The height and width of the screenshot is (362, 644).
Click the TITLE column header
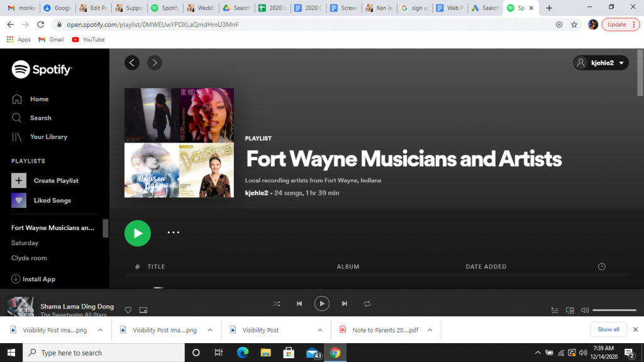156,266
